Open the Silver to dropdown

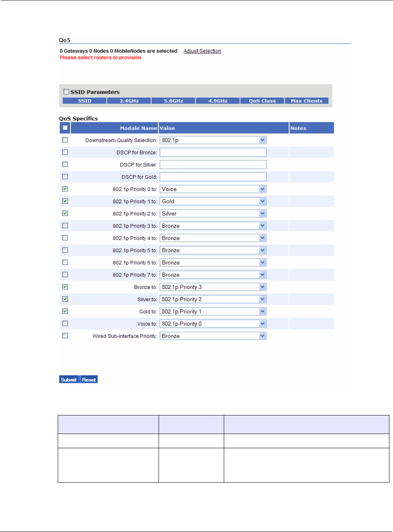(213, 300)
